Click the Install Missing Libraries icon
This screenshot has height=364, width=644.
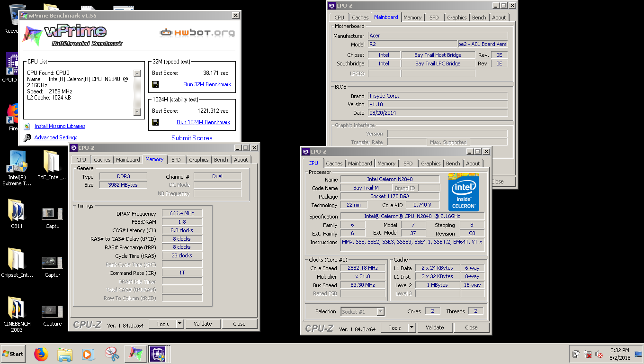tap(27, 126)
